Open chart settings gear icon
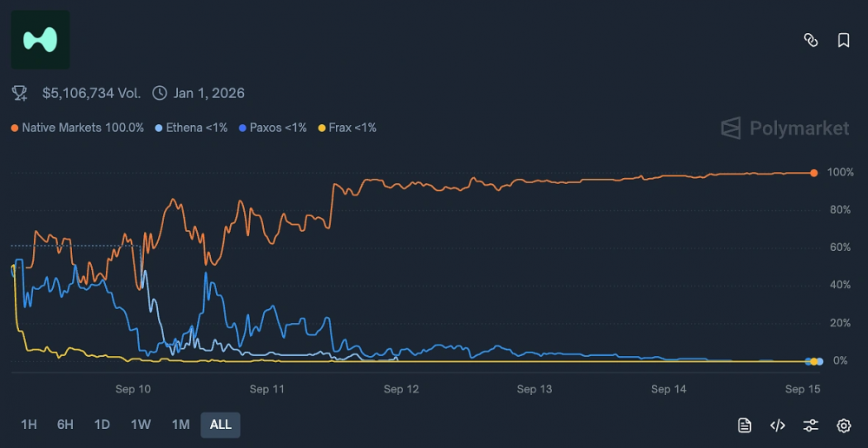 (844, 425)
